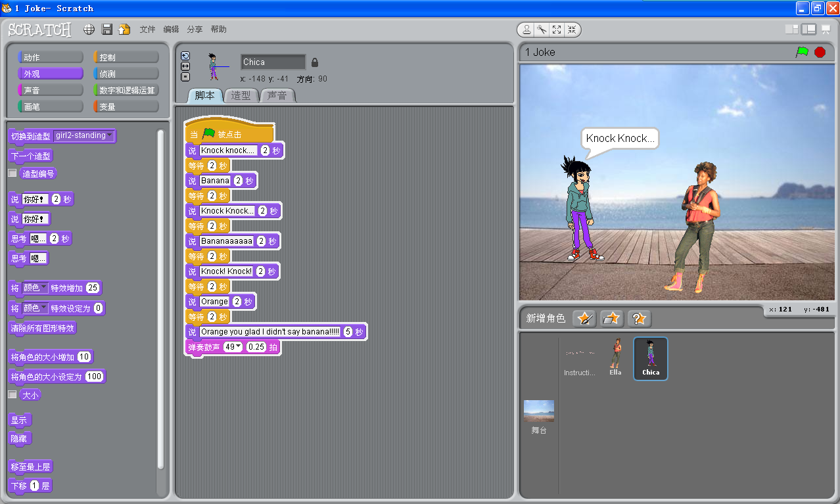
Task: Expand the 颜色 effect dropdown in 特效增加 block
Action: pos(44,288)
